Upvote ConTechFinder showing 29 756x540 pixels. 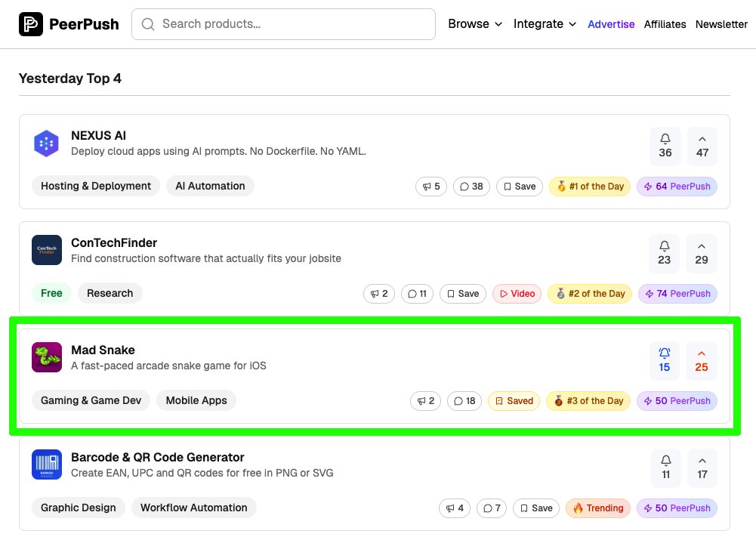pos(702,253)
